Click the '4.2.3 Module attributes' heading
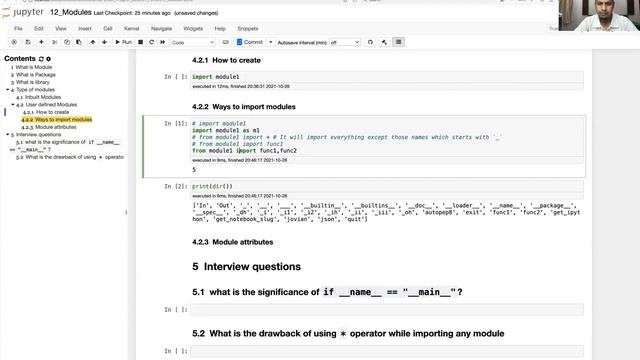640x360 pixels. 232,242
